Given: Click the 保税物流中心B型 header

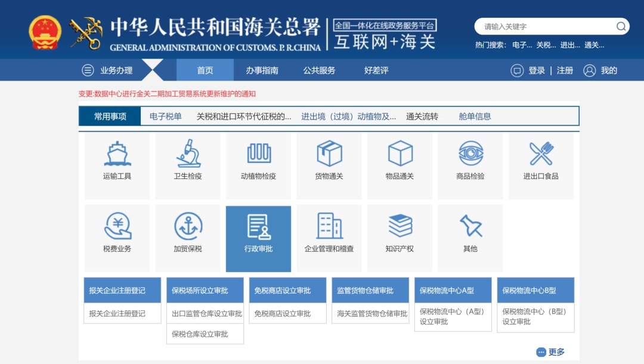Looking at the screenshot, I should coord(535,291).
